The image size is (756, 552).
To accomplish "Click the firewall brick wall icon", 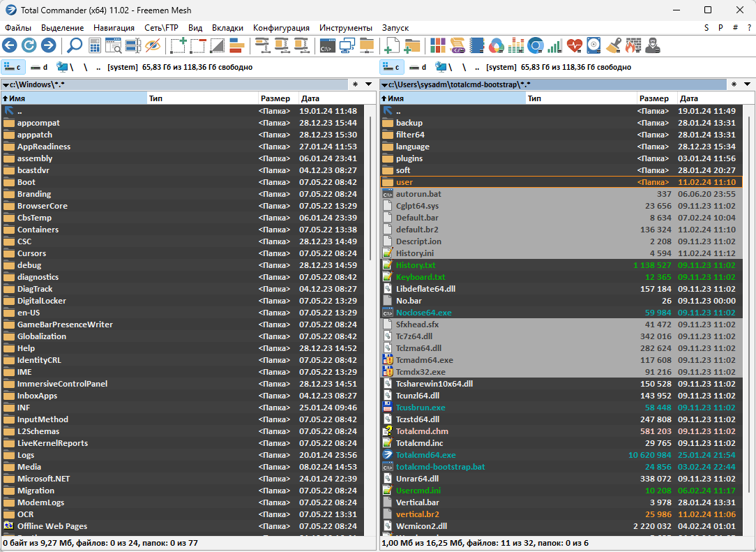I will pos(633,46).
